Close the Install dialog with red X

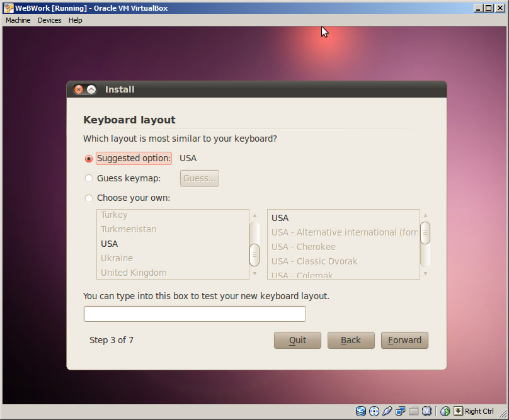pyautogui.click(x=79, y=89)
